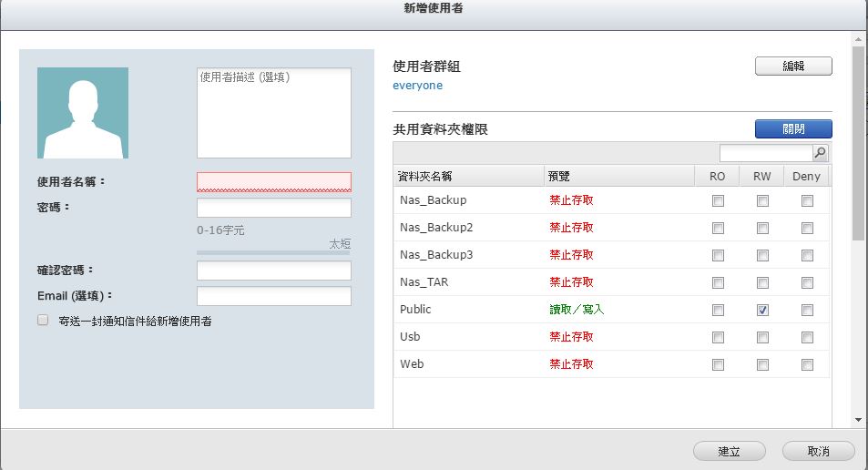Screen dimensions: 868x470
Task: Click the user description text area
Action: [x=273, y=113]
